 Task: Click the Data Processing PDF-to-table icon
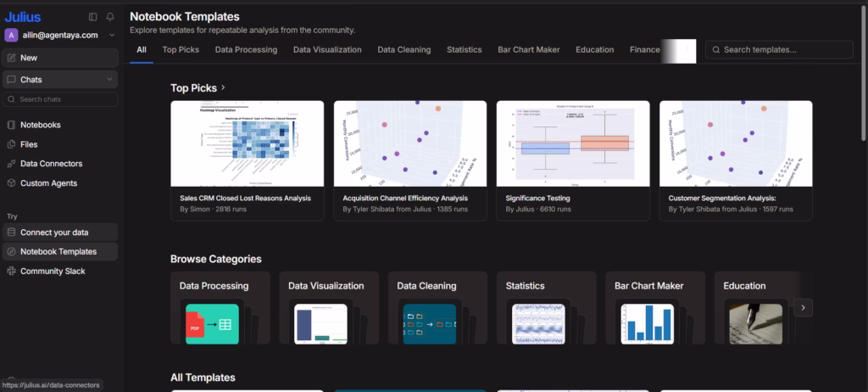click(x=212, y=324)
